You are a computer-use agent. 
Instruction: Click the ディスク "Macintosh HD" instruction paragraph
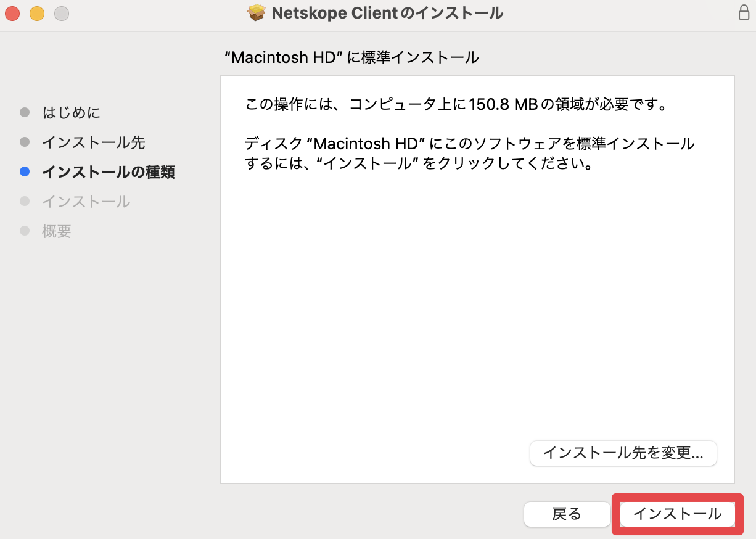(470, 154)
